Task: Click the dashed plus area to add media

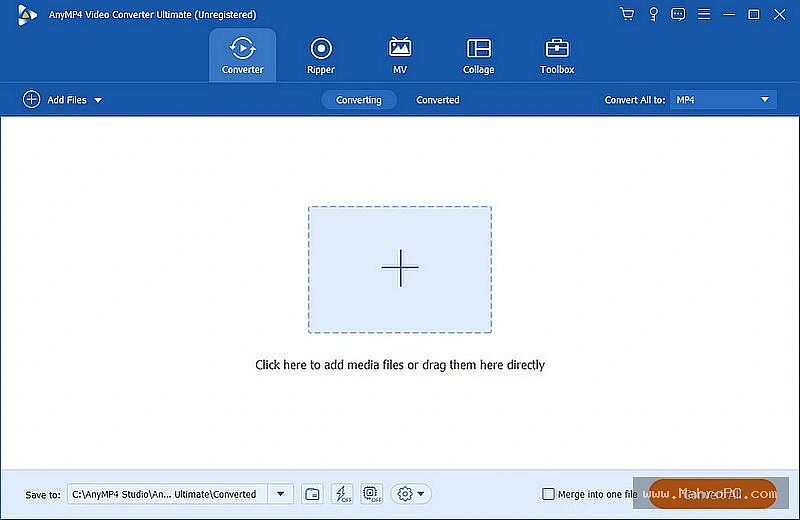Action: 400,269
